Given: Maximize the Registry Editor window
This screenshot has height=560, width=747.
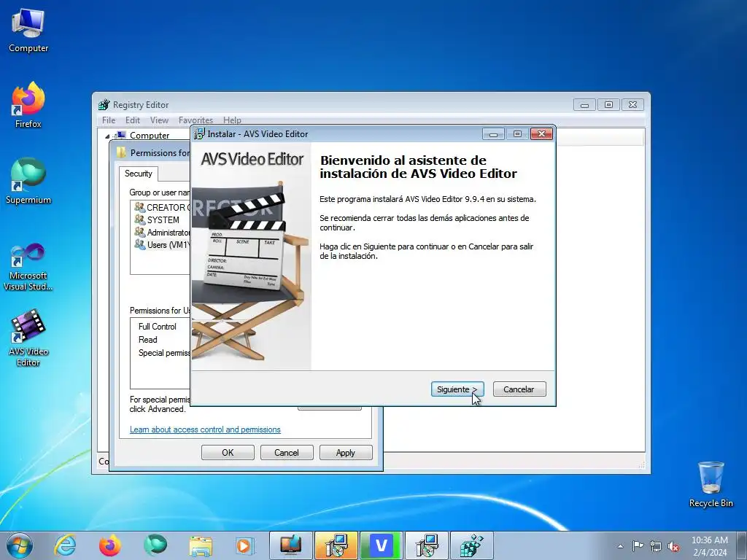Looking at the screenshot, I should [608, 105].
